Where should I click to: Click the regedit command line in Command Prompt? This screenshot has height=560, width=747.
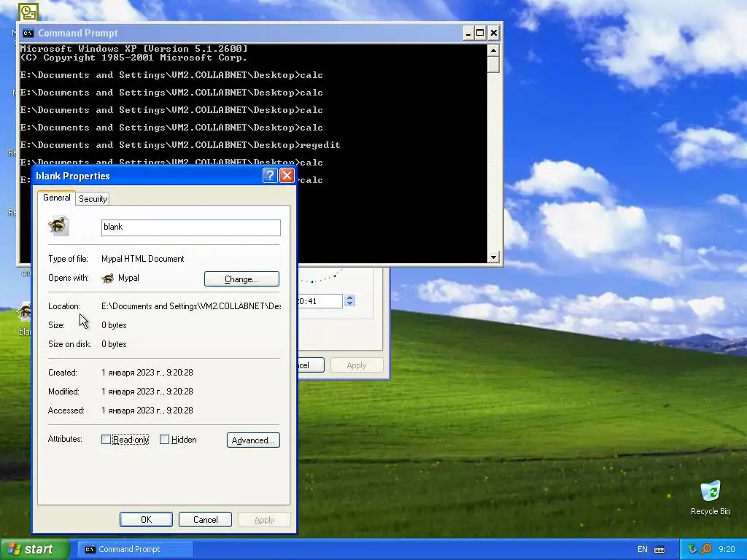coord(180,145)
